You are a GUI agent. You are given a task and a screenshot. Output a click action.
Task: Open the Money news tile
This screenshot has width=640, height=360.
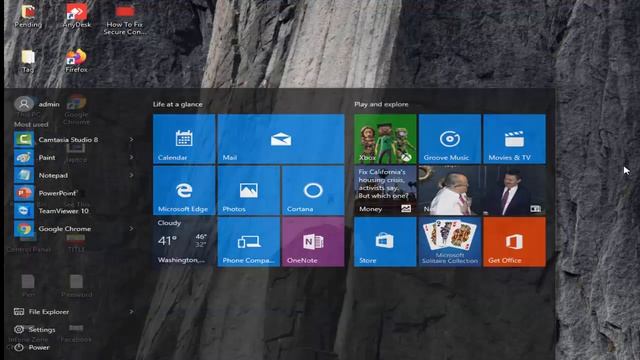385,190
